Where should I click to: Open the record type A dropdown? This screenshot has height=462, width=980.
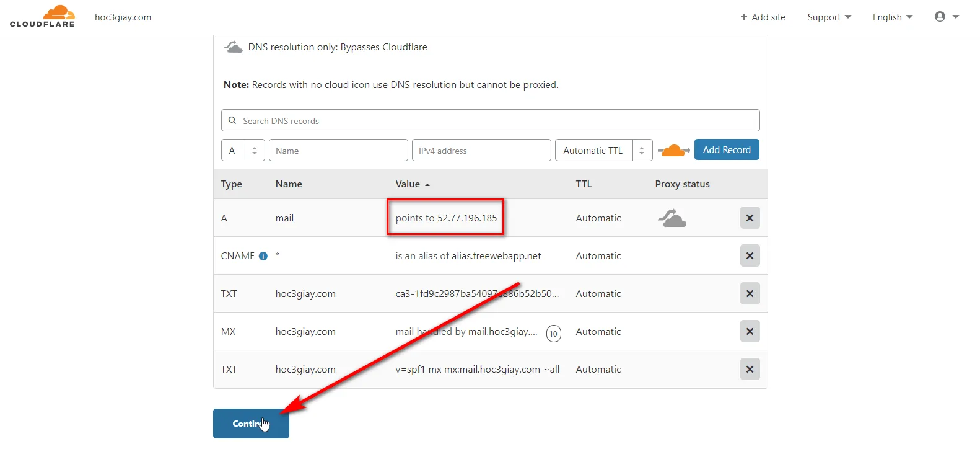pyautogui.click(x=243, y=150)
